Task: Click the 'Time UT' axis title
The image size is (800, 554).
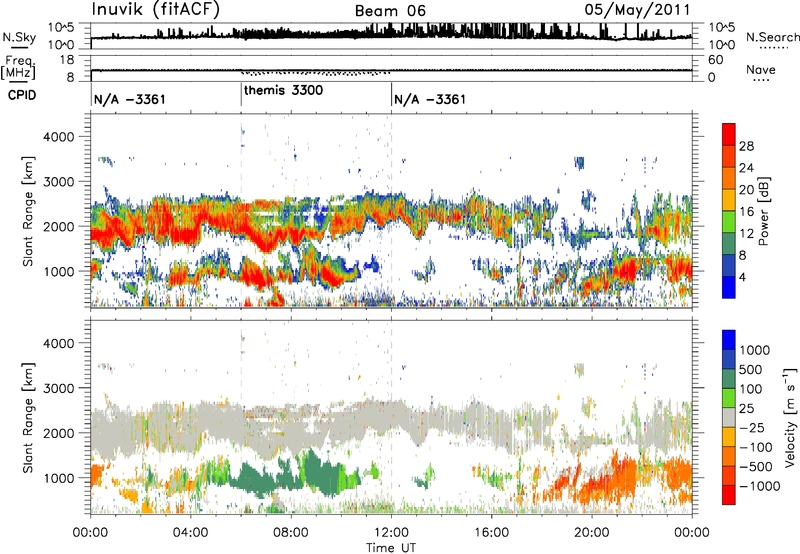Action: (x=391, y=547)
